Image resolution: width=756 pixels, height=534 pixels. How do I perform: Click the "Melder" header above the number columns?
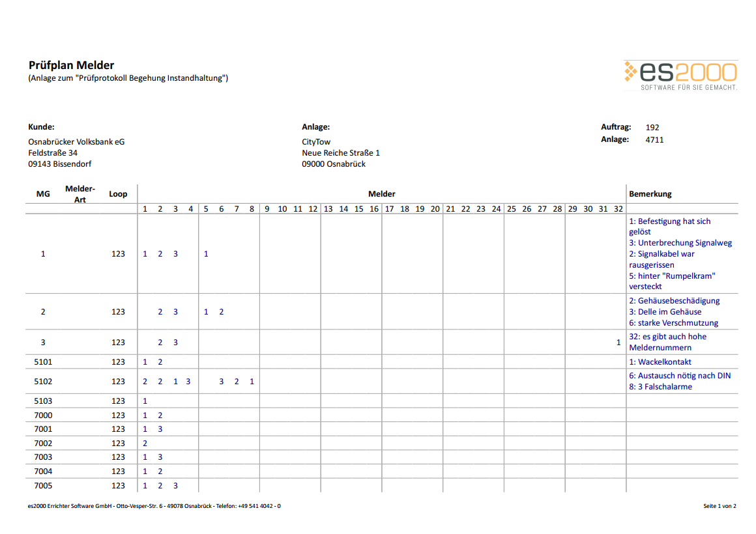pyautogui.click(x=382, y=194)
